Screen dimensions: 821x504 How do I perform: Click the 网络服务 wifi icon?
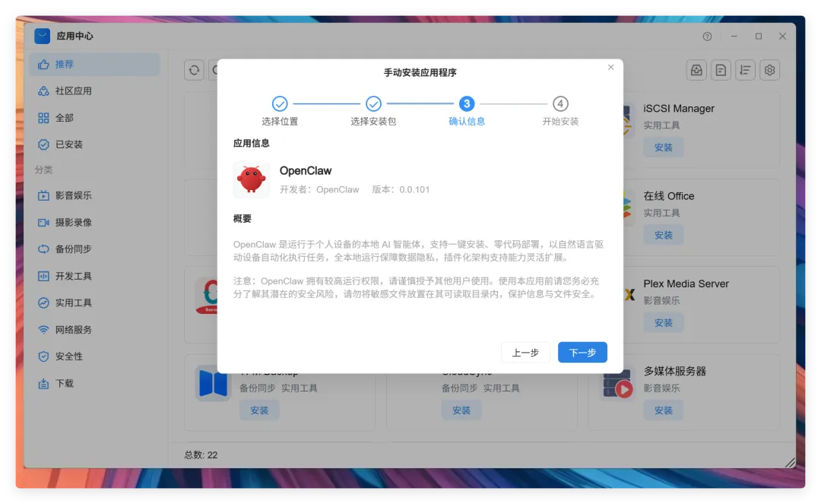[x=43, y=330]
